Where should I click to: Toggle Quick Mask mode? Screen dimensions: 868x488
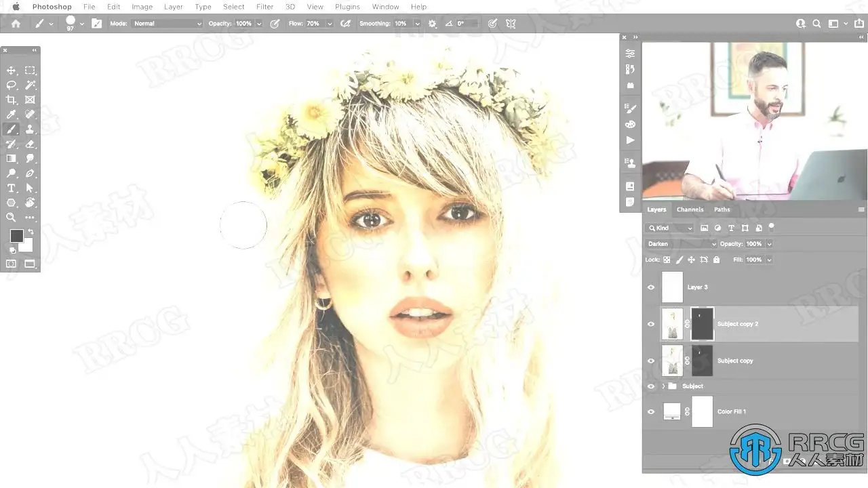12,264
